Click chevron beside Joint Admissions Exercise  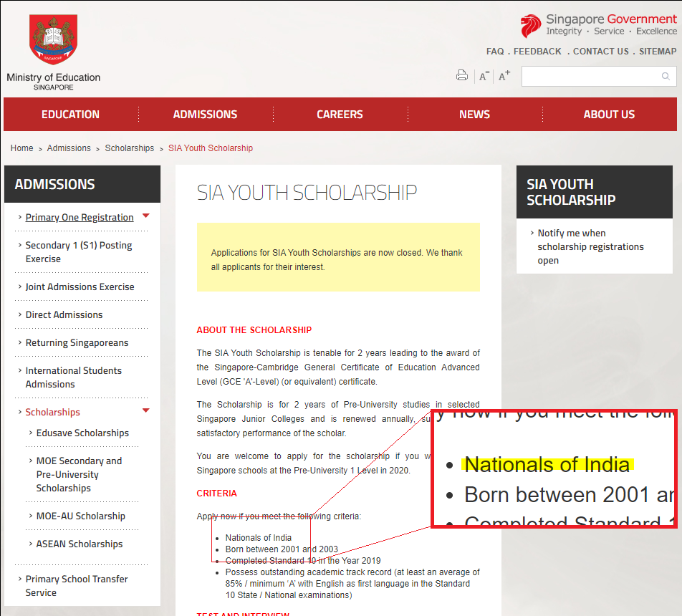19,287
